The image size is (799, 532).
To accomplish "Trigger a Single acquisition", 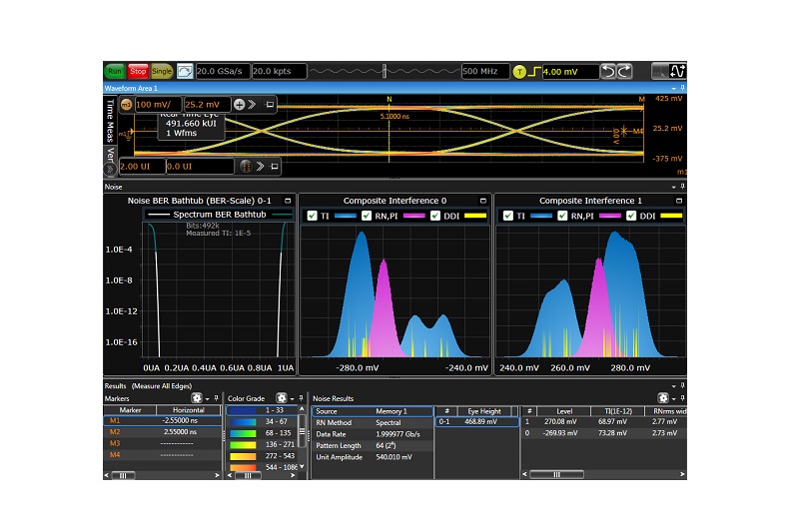I will pyautogui.click(x=162, y=72).
